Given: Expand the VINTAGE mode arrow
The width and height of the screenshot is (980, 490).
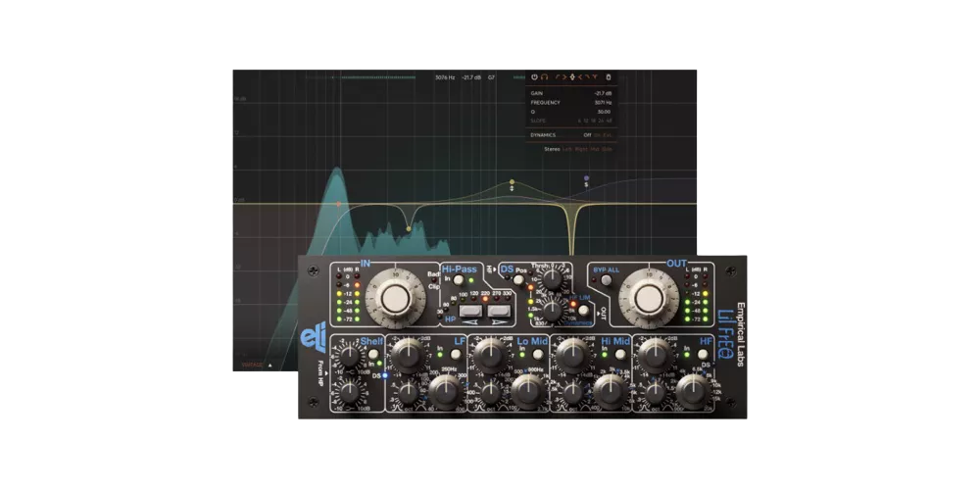Looking at the screenshot, I should [270, 365].
